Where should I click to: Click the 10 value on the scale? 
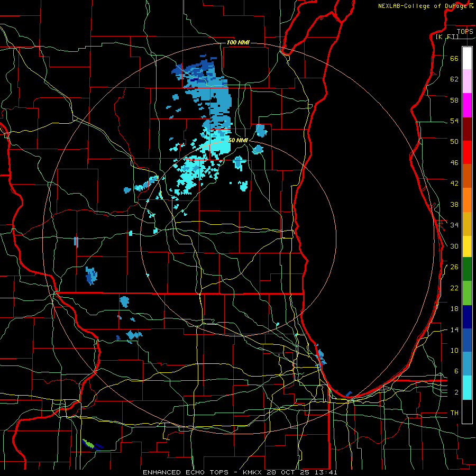454,351
